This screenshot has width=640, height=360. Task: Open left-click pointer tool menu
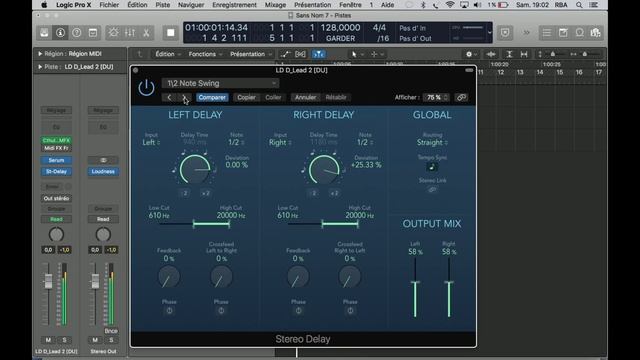(x=357, y=54)
